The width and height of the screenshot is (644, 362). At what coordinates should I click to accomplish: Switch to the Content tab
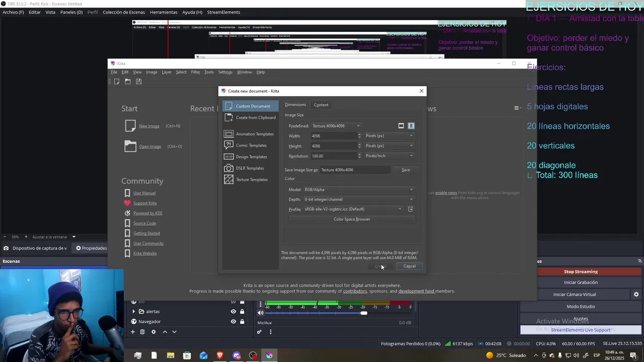click(321, 105)
